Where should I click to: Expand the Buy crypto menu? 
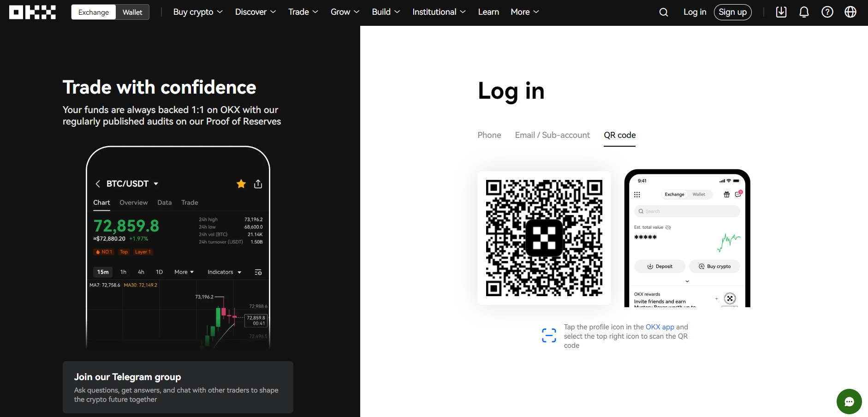coord(198,12)
